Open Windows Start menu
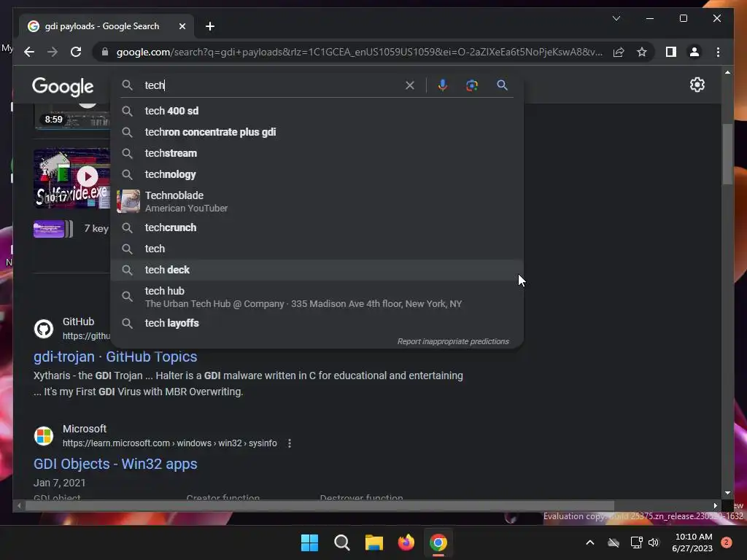747x560 pixels. tap(309, 542)
